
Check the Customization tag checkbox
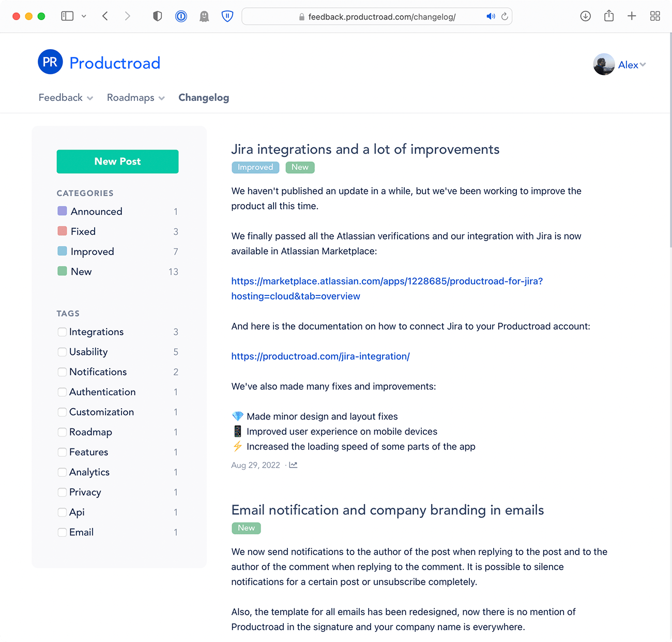click(62, 412)
